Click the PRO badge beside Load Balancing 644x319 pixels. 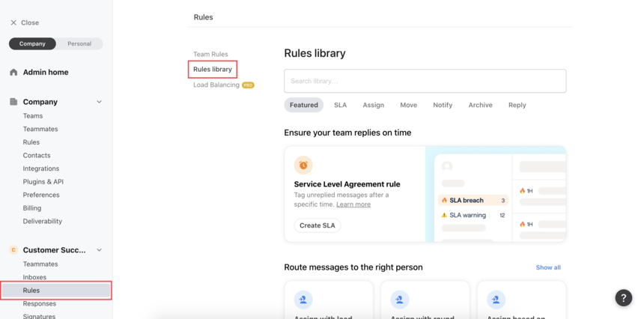[x=248, y=85]
